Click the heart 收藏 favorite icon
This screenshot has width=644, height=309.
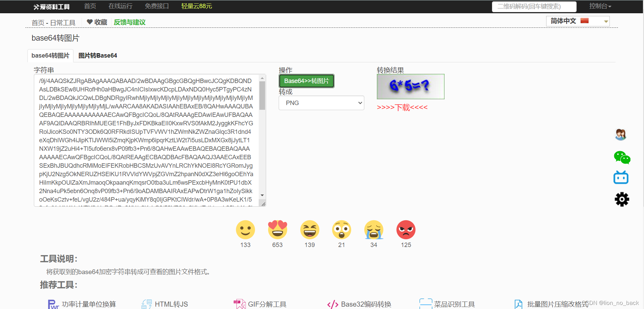pos(90,22)
